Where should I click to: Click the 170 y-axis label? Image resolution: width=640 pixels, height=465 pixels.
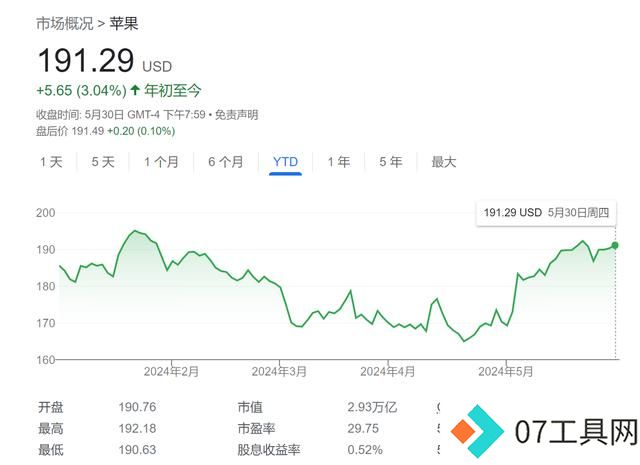tap(45, 323)
